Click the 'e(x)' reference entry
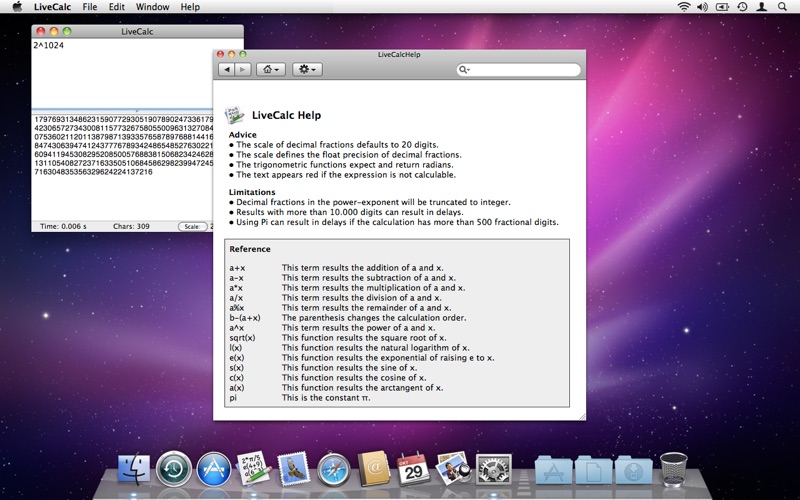Viewport: 800px width, 500px height. 237,358
